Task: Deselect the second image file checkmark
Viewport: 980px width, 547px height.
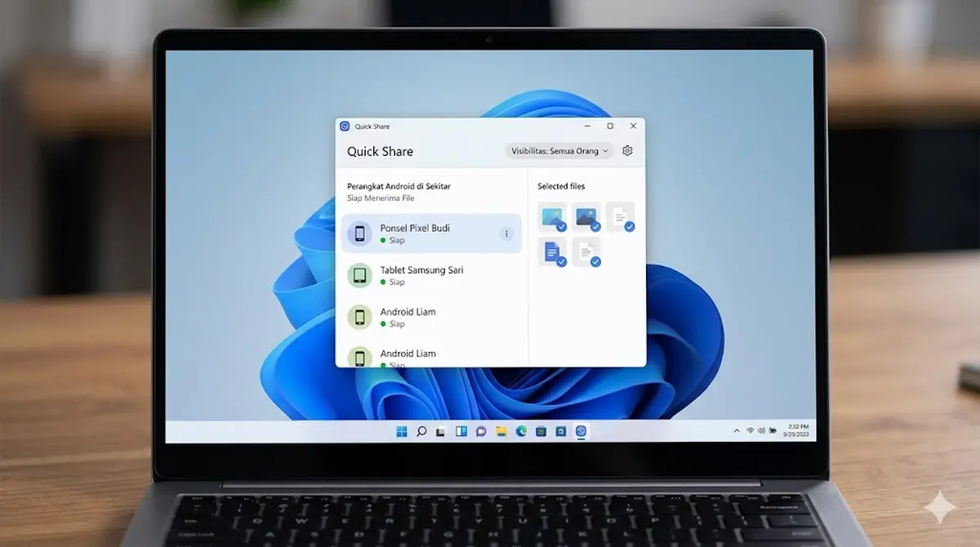Action: (595, 228)
